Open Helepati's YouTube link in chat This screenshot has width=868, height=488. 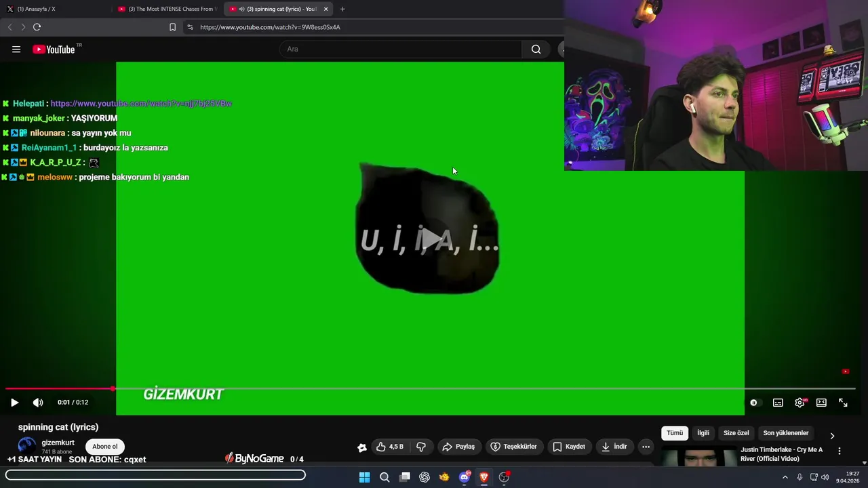pyautogui.click(x=141, y=103)
